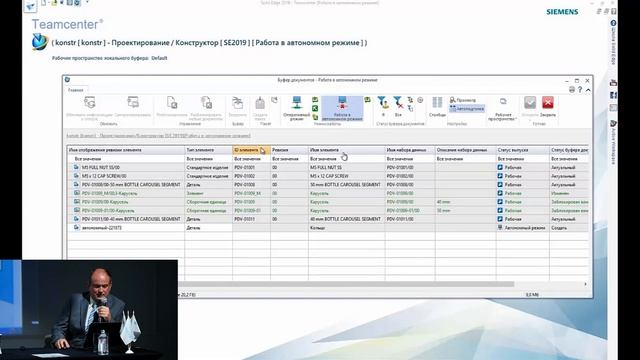Open Все значения filter under Имя элемента

tap(347, 159)
